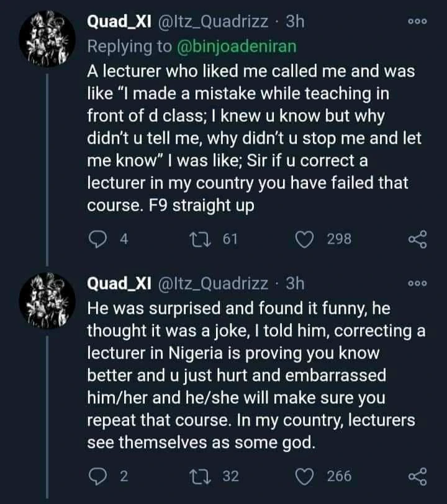This screenshot has width=447, height=504.
Task: Open first tweet text about F9 straight up
Action: [x=248, y=137]
